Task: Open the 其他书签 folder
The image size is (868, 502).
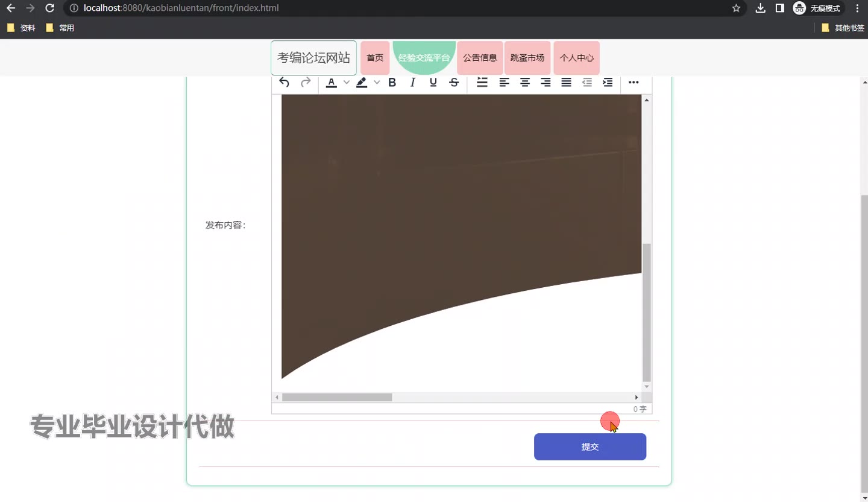Action: point(843,28)
